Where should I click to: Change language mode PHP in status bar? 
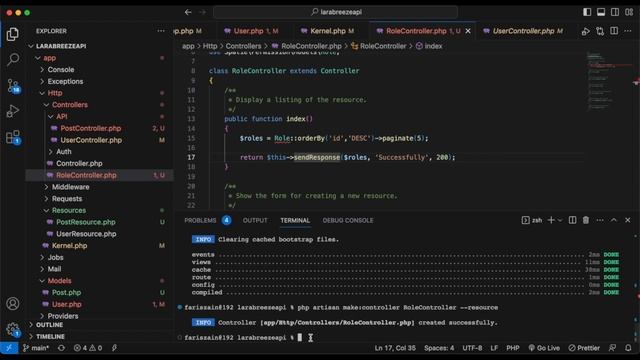coord(513,348)
